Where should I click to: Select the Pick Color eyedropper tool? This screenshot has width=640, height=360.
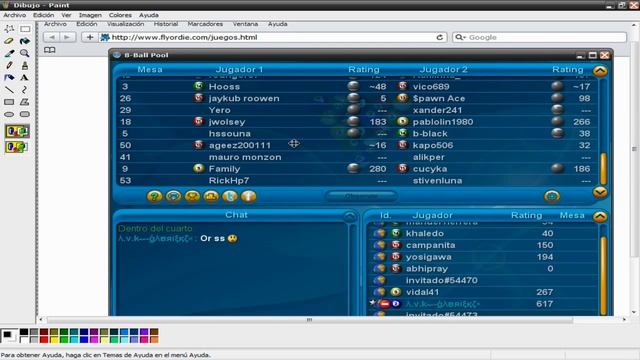9,53
